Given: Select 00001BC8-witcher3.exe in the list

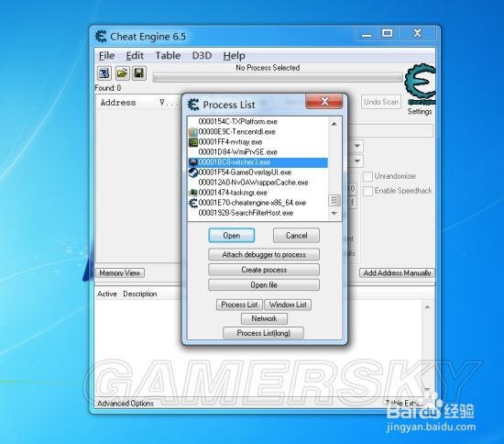Looking at the screenshot, I should tap(257, 162).
